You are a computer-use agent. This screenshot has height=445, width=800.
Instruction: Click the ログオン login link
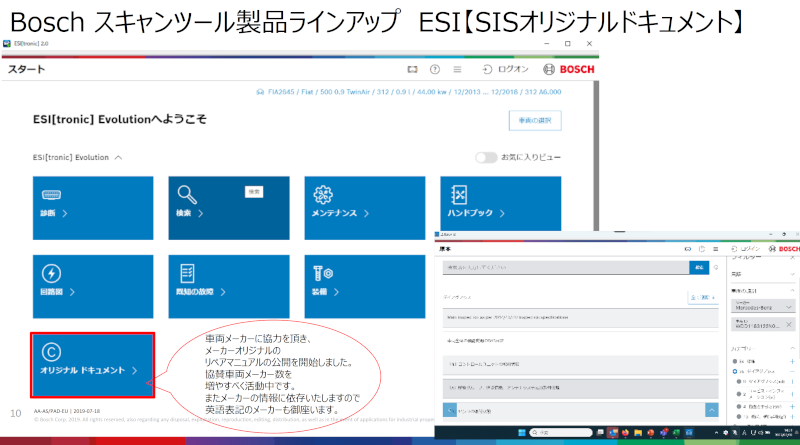pos(505,69)
